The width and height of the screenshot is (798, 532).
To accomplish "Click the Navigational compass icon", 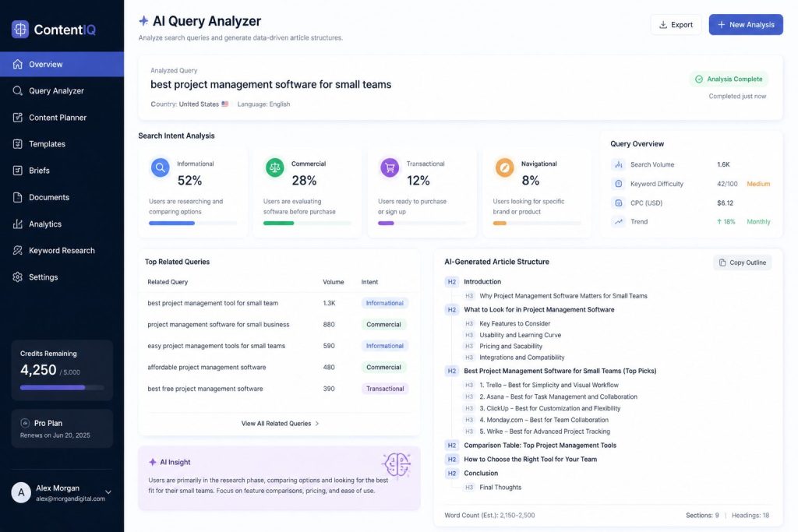I will point(504,167).
